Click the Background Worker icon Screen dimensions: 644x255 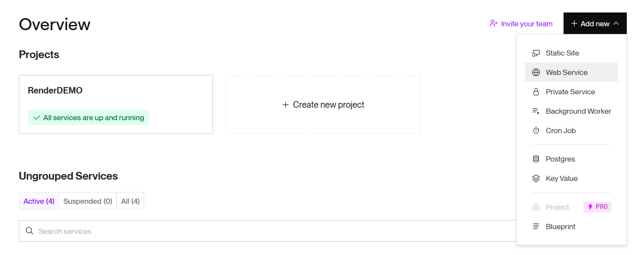point(536,111)
